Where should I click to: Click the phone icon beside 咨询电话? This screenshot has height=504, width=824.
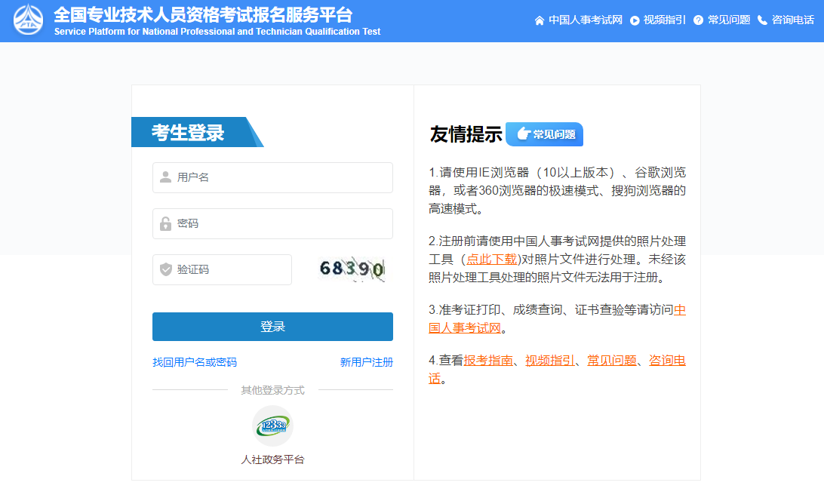coord(762,20)
